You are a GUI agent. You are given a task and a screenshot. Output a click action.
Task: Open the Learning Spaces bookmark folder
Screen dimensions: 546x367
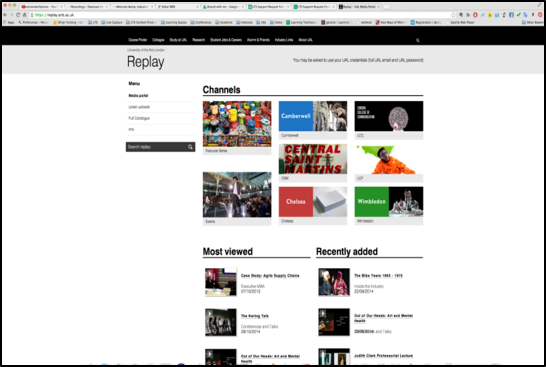(x=174, y=22)
